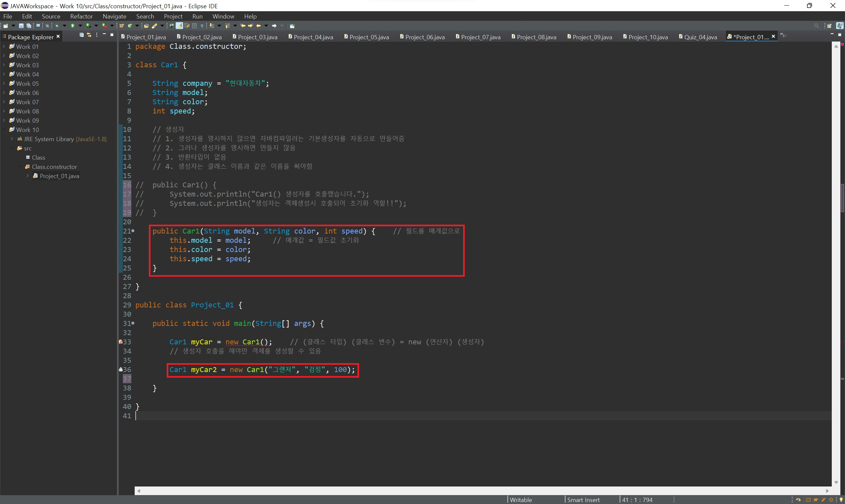The width and height of the screenshot is (845, 504).
Task: Click Collapse All in Package Explorer
Action: tap(82, 35)
